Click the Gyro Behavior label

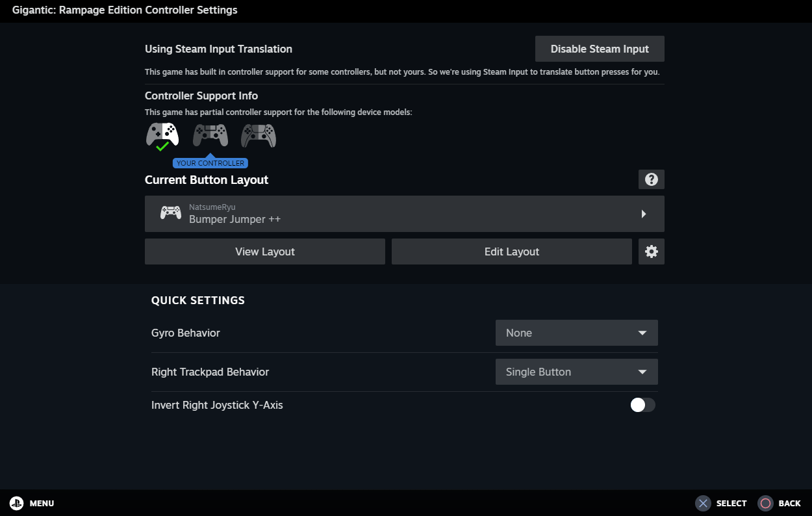(x=186, y=333)
